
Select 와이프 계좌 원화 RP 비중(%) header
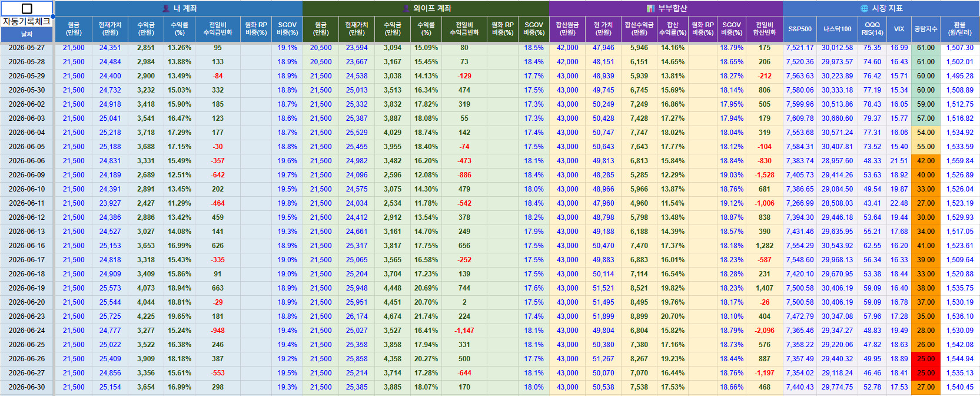502,29
